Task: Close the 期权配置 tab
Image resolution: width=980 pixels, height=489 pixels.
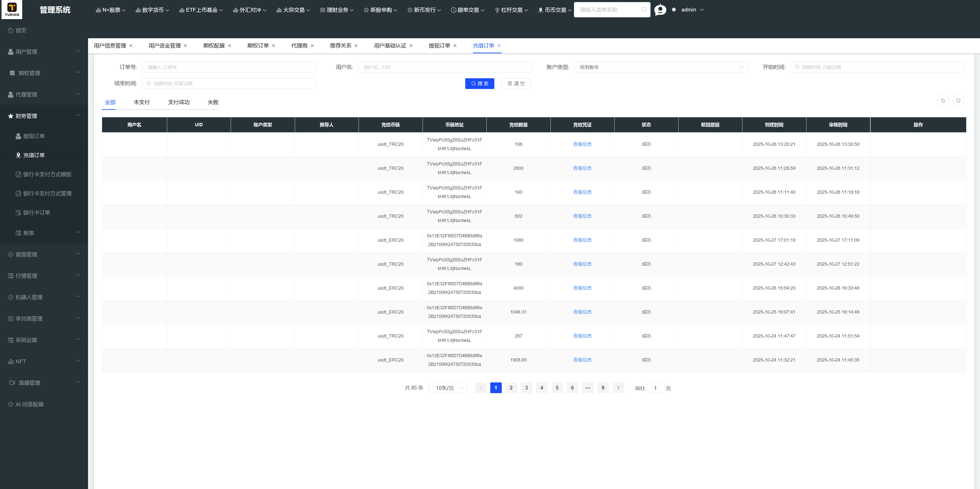Action: [x=229, y=46]
